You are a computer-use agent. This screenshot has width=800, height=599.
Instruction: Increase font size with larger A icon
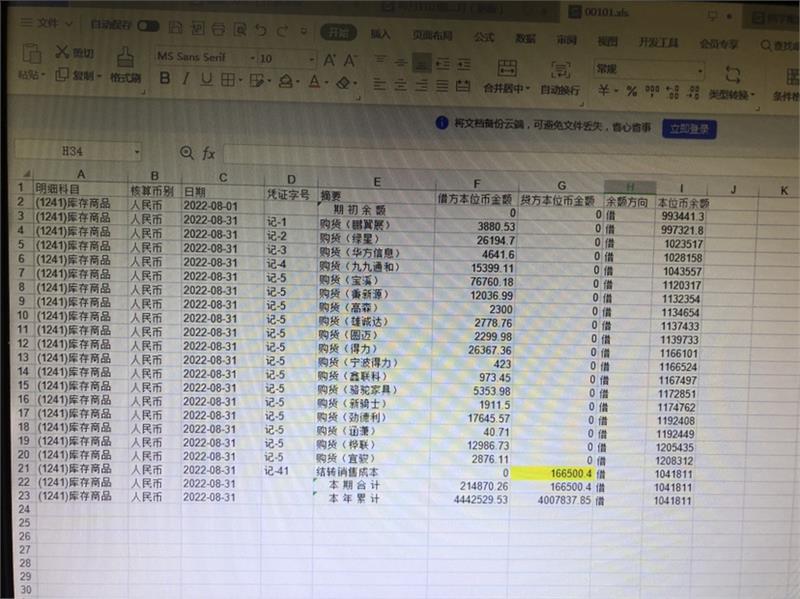(x=329, y=58)
